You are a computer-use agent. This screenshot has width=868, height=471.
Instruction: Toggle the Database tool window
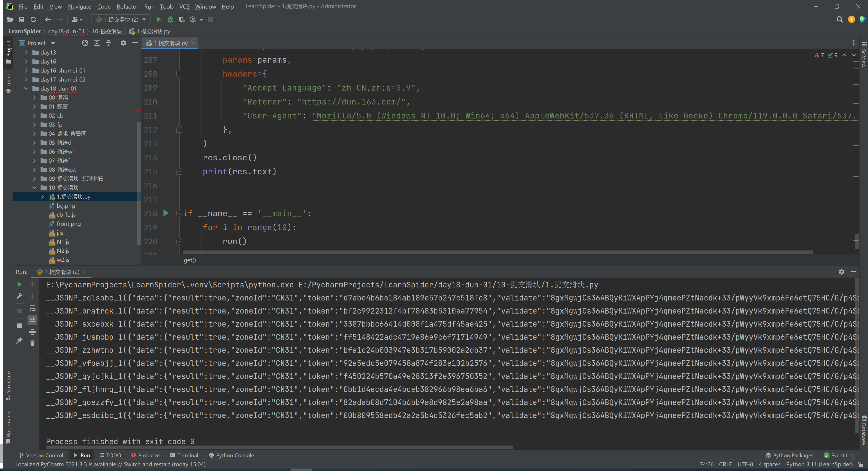coord(863,430)
